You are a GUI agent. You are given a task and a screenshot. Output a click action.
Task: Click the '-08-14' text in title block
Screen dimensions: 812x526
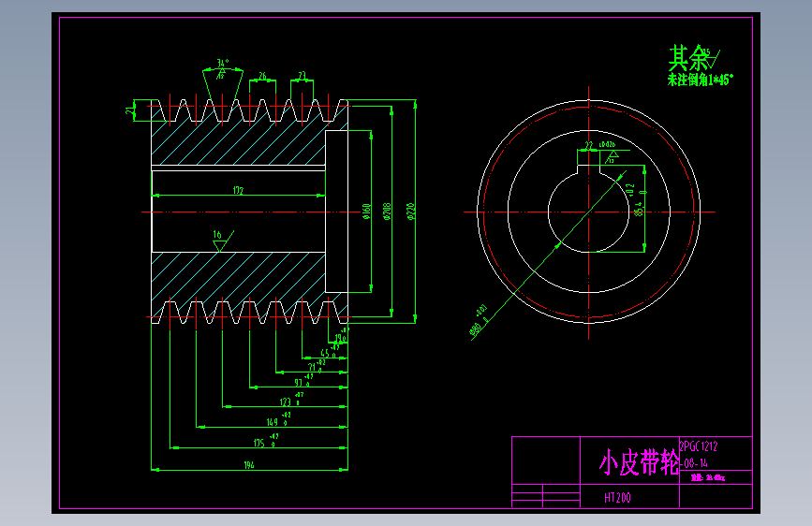694,463
